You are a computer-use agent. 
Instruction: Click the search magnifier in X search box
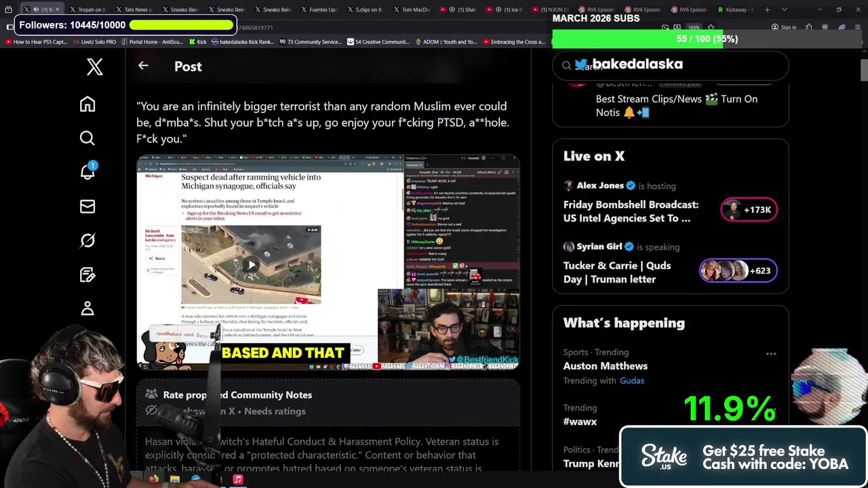point(567,66)
